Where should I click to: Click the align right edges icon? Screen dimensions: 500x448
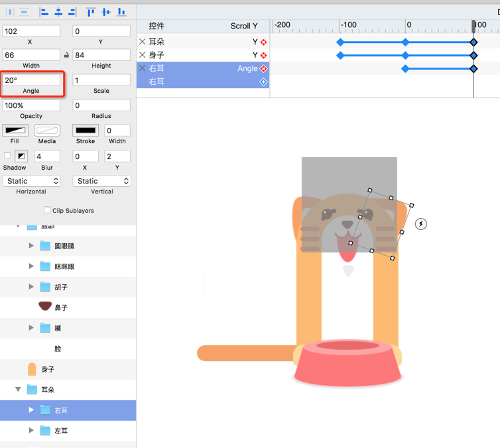(x=72, y=12)
